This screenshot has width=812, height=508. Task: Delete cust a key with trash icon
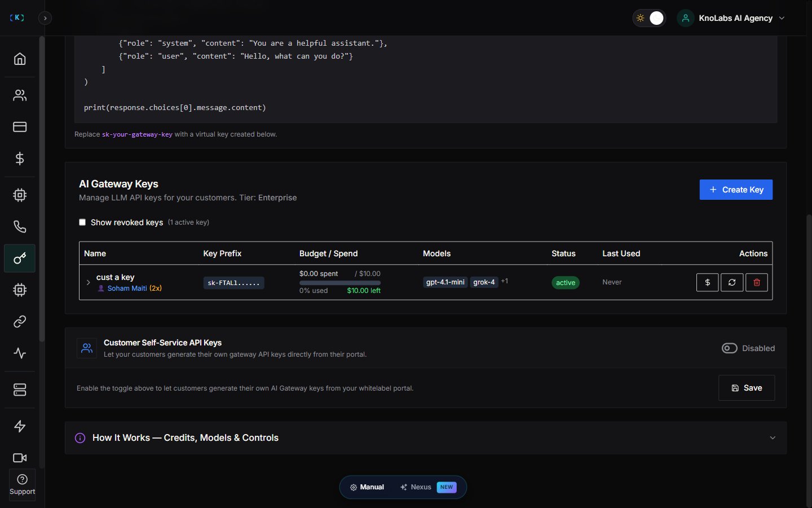click(757, 282)
